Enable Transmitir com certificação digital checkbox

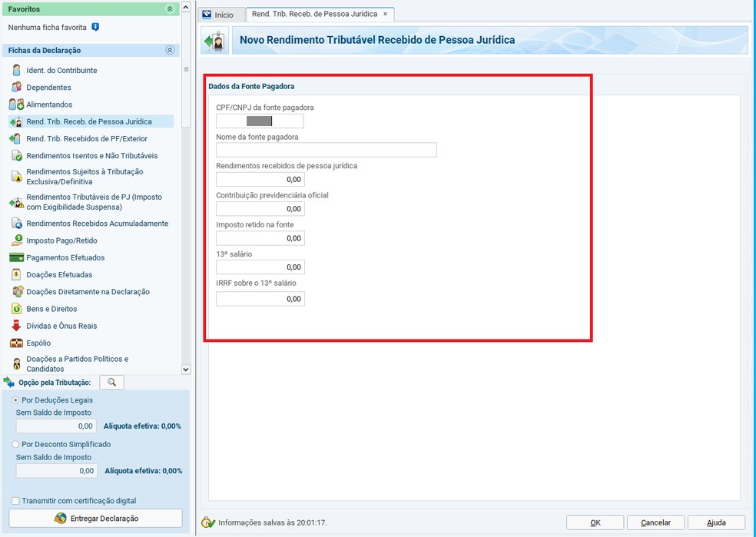tap(16, 501)
